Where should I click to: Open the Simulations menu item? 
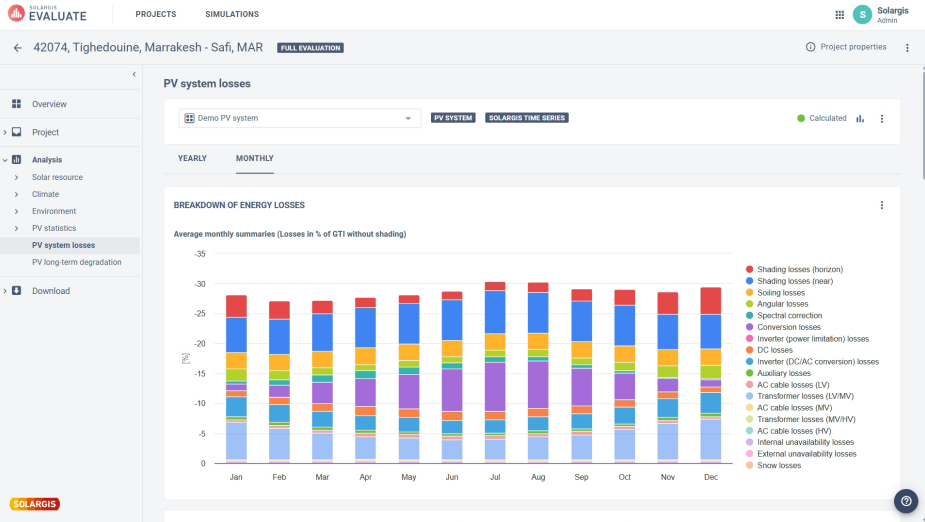[232, 15]
